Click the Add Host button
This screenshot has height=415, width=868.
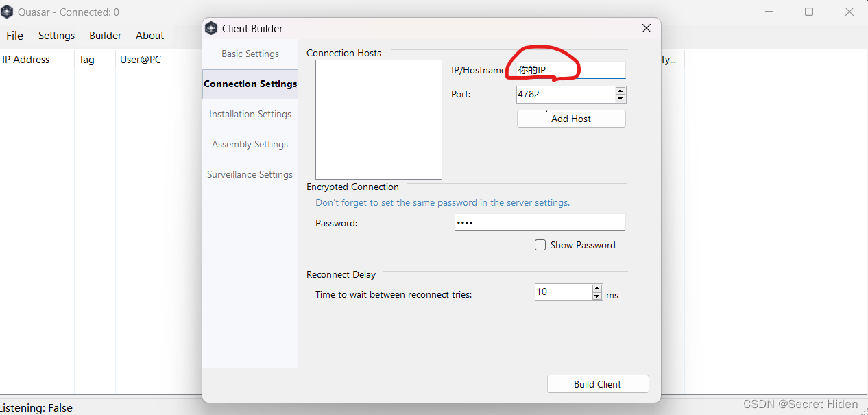click(x=571, y=119)
